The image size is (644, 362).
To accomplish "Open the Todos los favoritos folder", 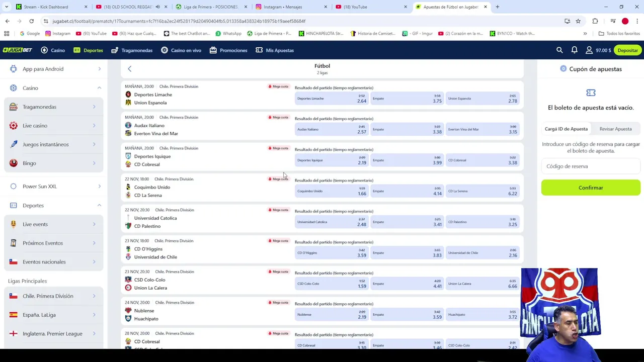I will 619,34.
